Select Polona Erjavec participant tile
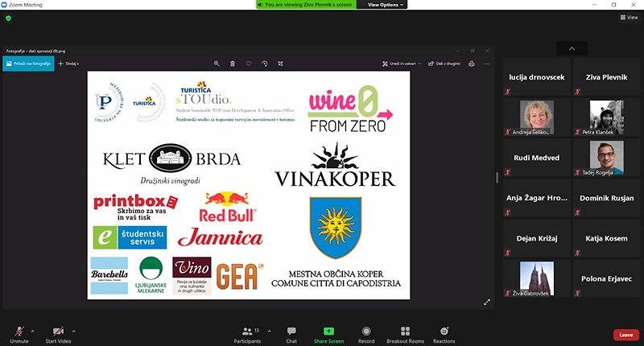Viewport: 644px width, 346px height. click(607, 278)
